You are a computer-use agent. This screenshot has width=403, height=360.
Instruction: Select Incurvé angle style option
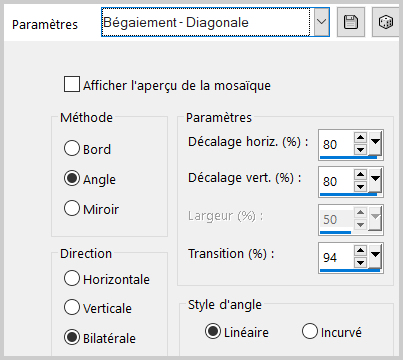(310, 331)
